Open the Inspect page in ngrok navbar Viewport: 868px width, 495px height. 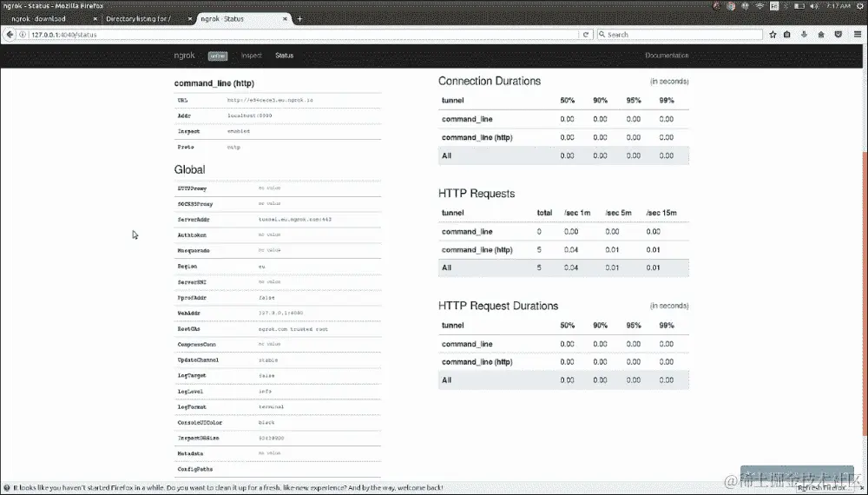[x=252, y=56]
